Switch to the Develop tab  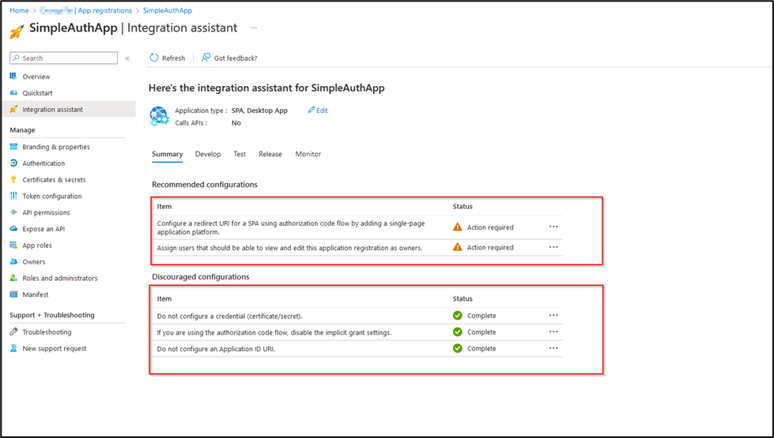pos(208,154)
